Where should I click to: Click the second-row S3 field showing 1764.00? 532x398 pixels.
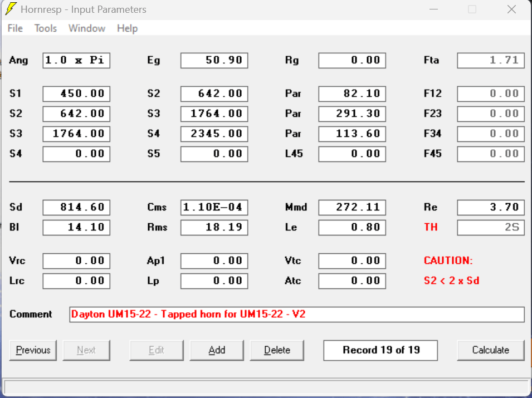click(x=214, y=114)
